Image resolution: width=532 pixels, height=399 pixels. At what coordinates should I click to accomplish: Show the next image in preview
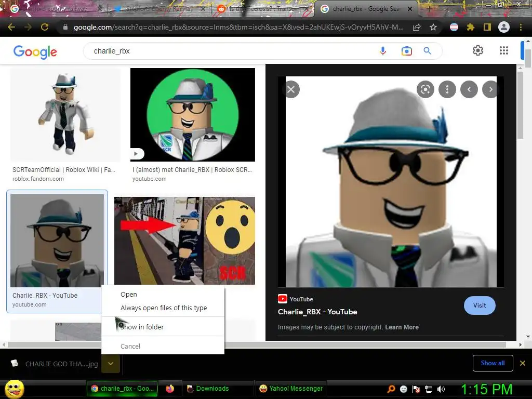tap(490, 89)
